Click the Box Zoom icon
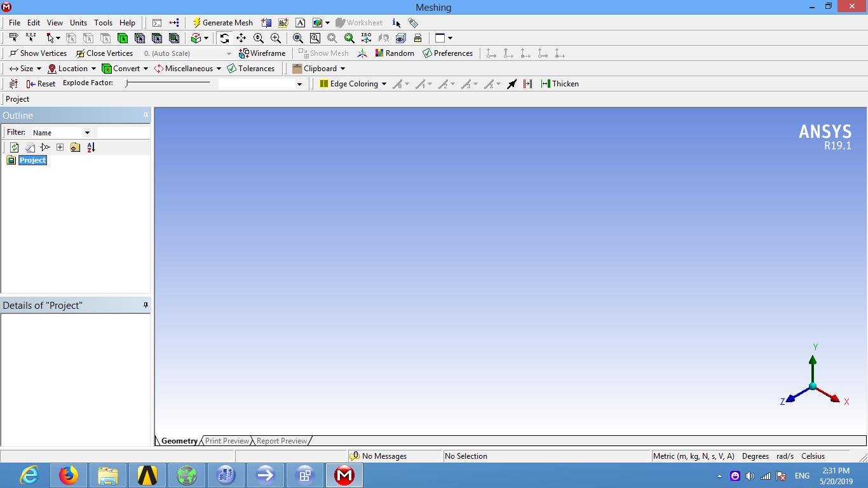Viewport: 868px width, 488px height. 315,37
